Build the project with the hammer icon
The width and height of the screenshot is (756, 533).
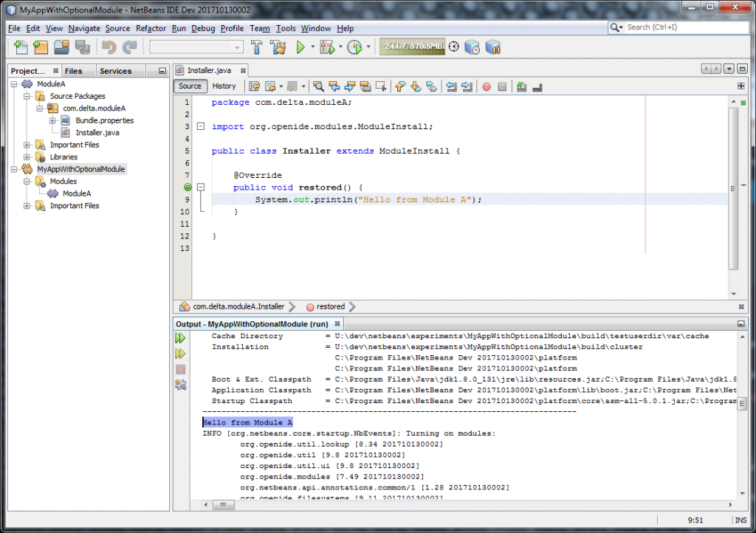tap(256, 47)
